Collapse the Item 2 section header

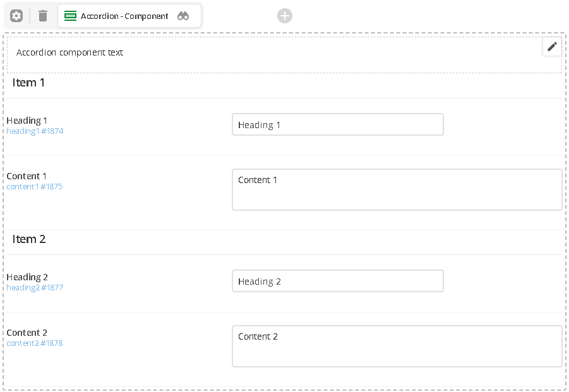coord(284,240)
